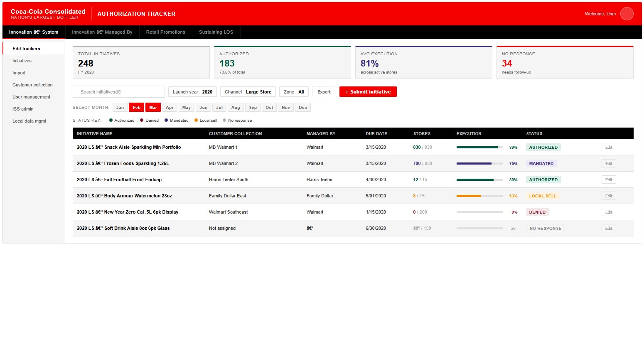Toggle the Jan month filter

pyautogui.click(x=120, y=108)
